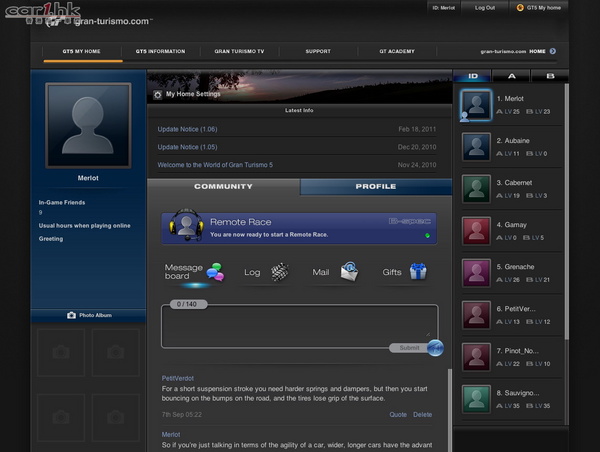600x452 pixels.
Task: Sort friends list by A-spec tab
Action: [512, 76]
